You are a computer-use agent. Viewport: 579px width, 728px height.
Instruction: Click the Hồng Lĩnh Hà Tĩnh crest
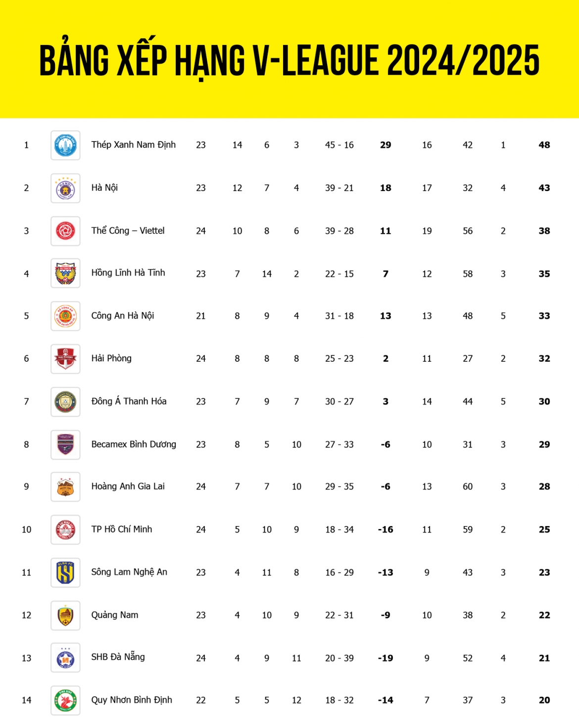pyautogui.click(x=65, y=273)
